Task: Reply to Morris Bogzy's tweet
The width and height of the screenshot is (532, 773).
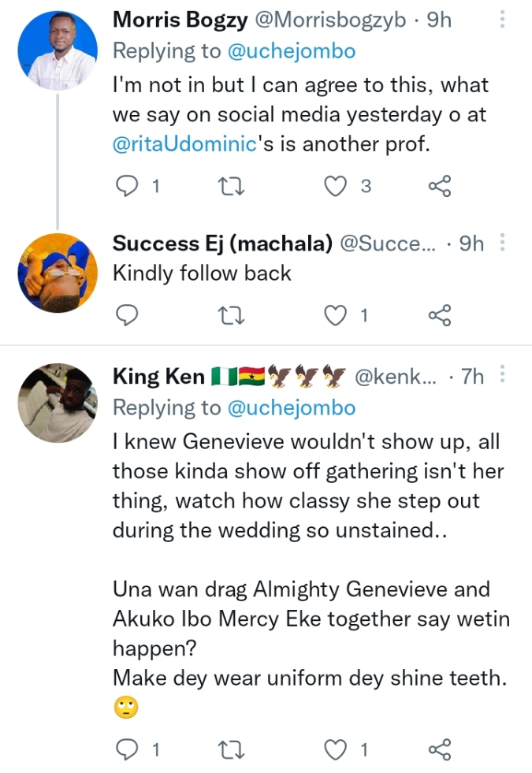Action: click(126, 186)
